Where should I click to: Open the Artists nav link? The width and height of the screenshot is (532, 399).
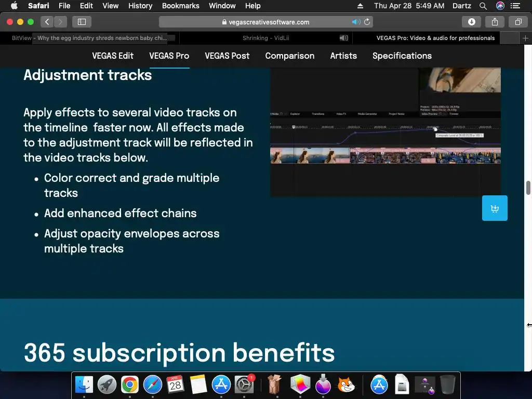tap(343, 56)
